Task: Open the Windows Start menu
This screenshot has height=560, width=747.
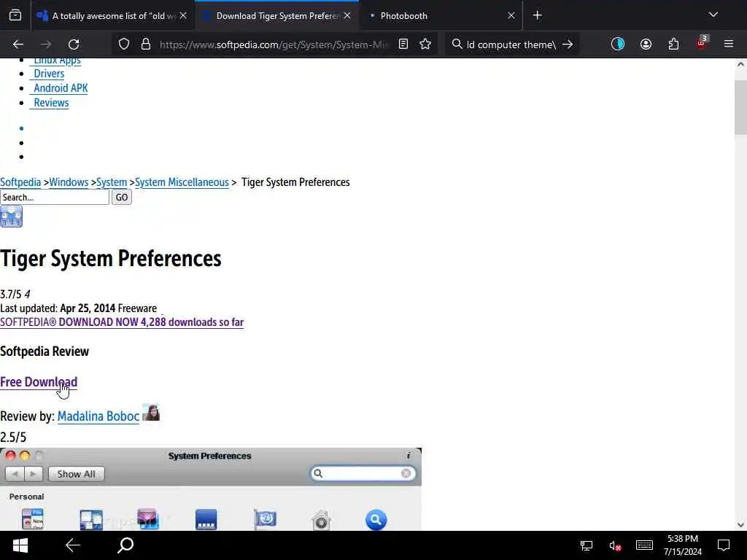Action: (x=20, y=545)
